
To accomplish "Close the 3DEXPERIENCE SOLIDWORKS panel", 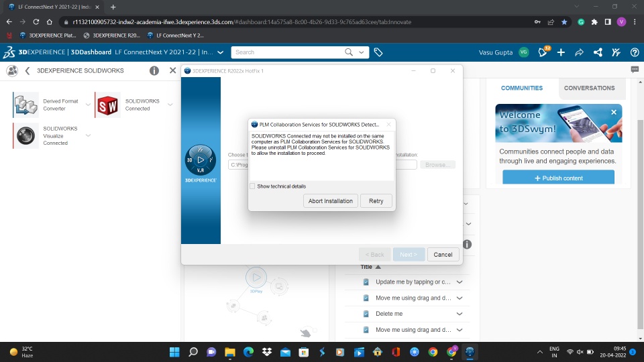I will (x=172, y=70).
